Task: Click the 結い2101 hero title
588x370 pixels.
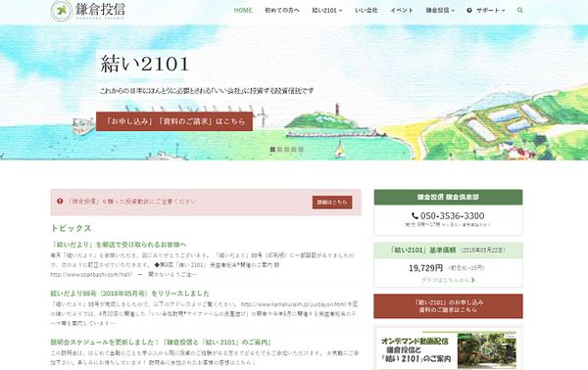Action: [x=145, y=64]
